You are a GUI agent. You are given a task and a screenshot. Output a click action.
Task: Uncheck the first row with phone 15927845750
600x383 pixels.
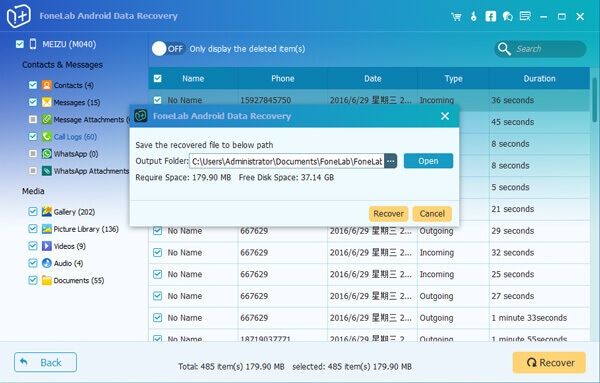point(157,100)
